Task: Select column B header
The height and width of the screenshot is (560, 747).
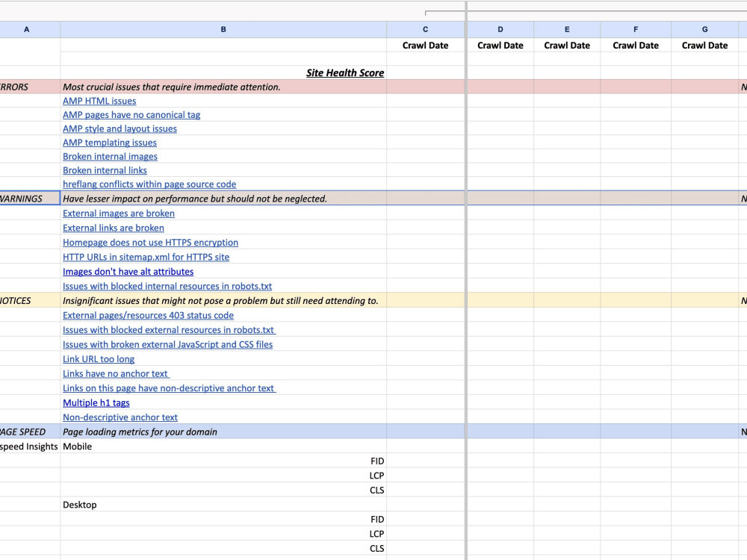Action: [223, 30]
